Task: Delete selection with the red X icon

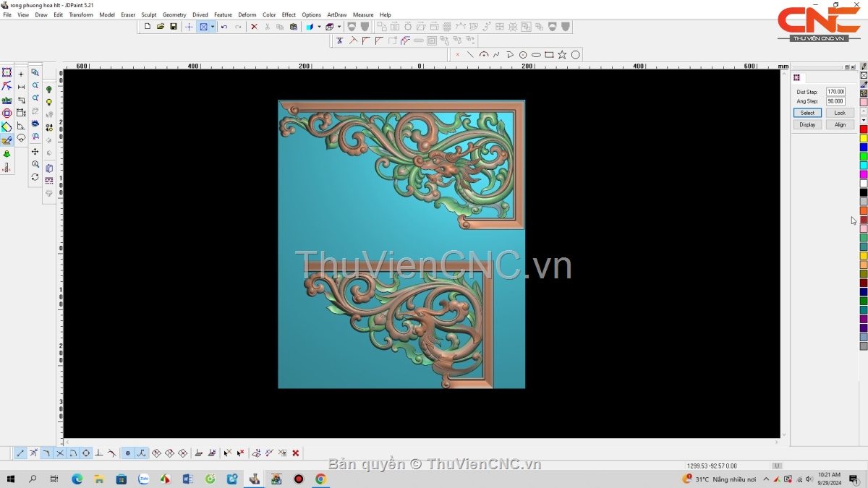Action: 254,27
